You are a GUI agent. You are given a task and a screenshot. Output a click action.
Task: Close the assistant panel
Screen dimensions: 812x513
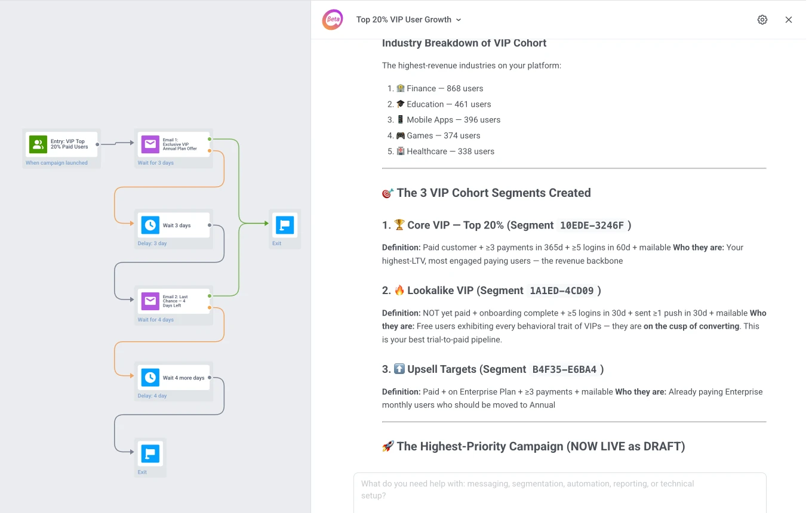click(789, 19)
